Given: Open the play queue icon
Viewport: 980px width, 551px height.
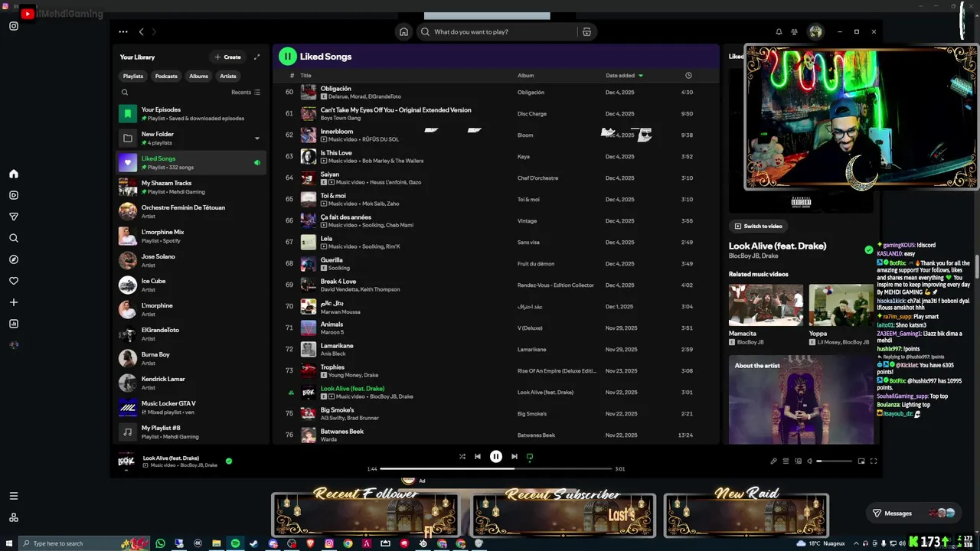Looking at the screenshot, I should pyautogui.click(x=786, y=461).
